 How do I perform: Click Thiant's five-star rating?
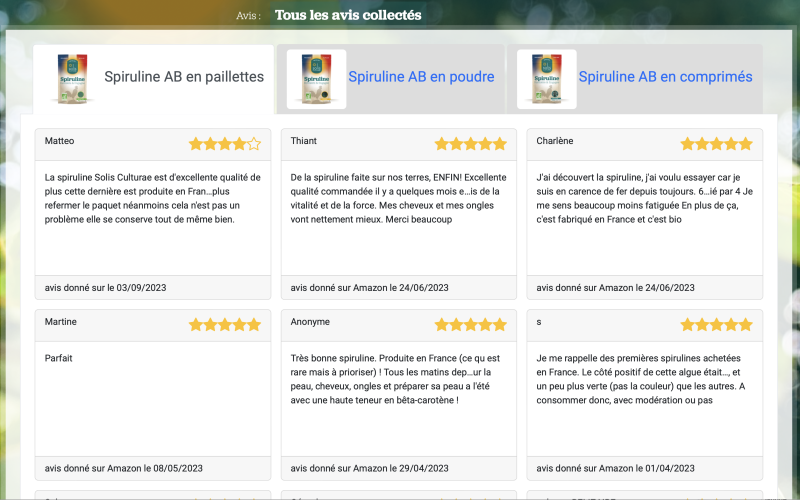coord(470,144)
